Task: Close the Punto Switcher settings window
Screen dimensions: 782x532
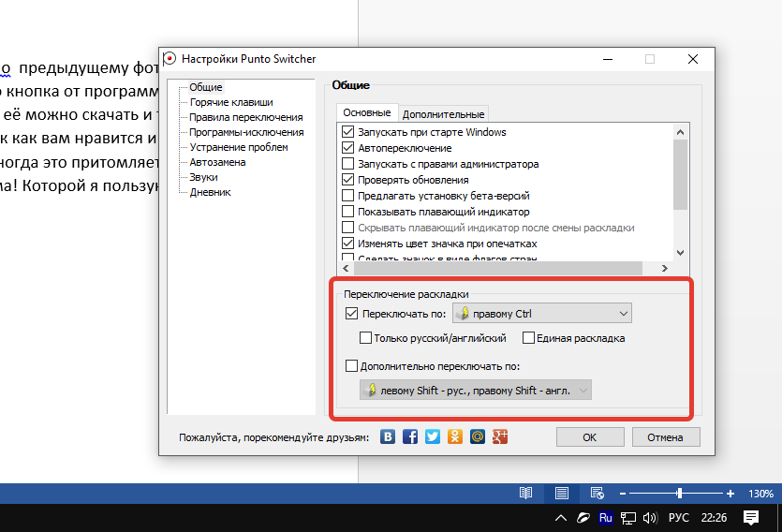Action: point(692,59)
